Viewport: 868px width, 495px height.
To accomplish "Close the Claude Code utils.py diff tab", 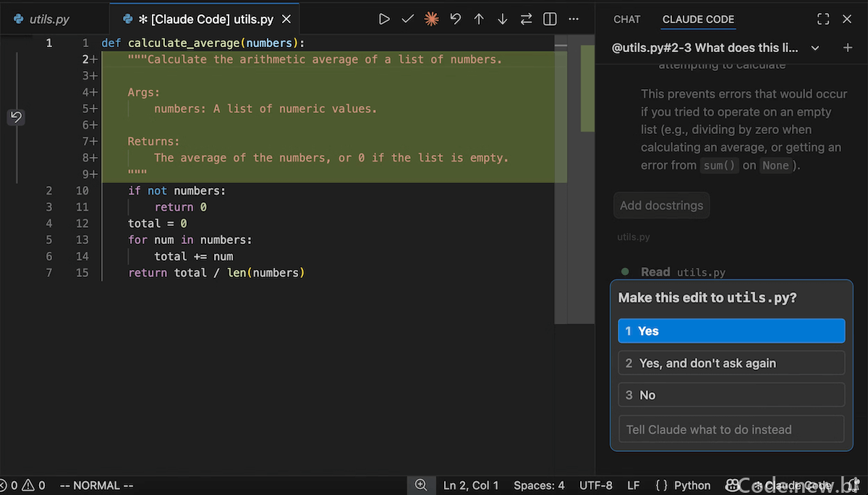I will [287, 20].
